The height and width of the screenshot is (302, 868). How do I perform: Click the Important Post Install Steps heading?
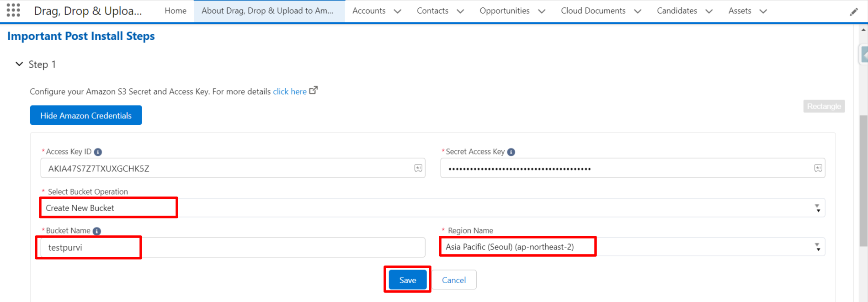pos(81,36)
